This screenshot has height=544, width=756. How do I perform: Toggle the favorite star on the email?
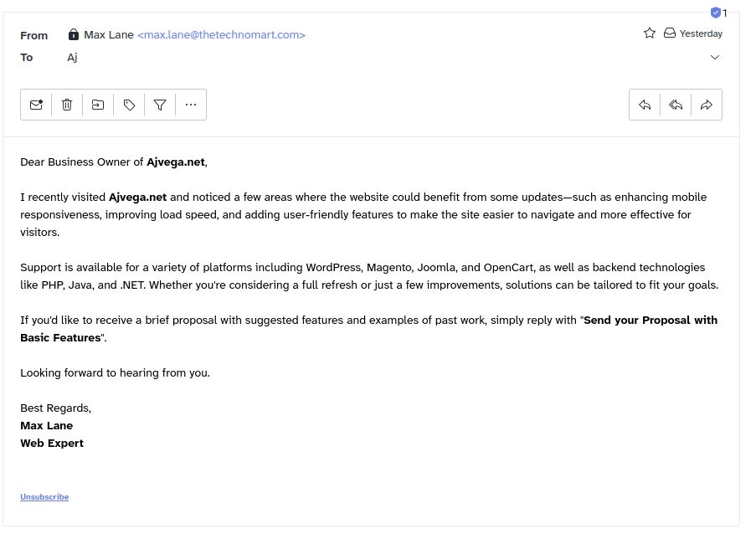pyautogui.click(x=649, y=33)
